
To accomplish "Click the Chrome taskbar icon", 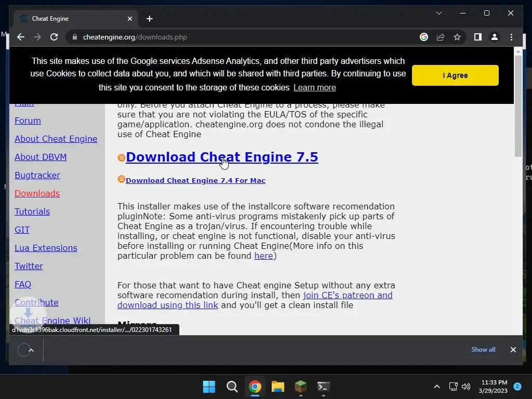I will (x=255, y=387).
